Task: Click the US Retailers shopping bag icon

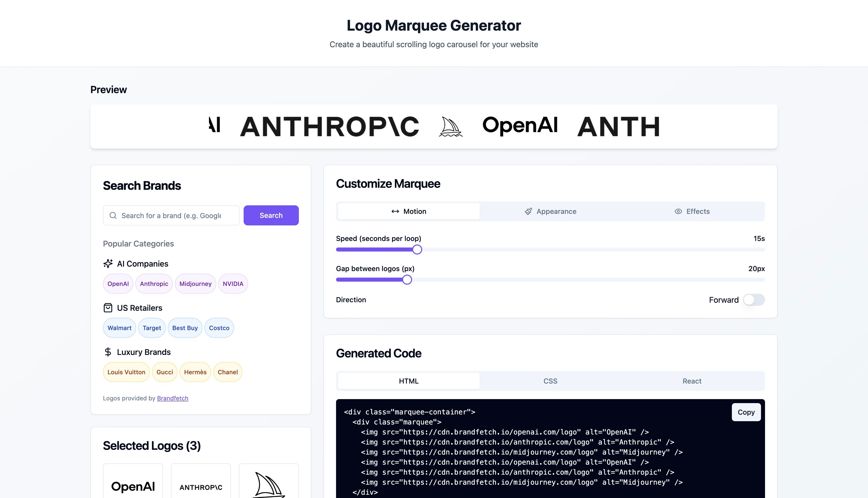Action: [x=108, y=308]
